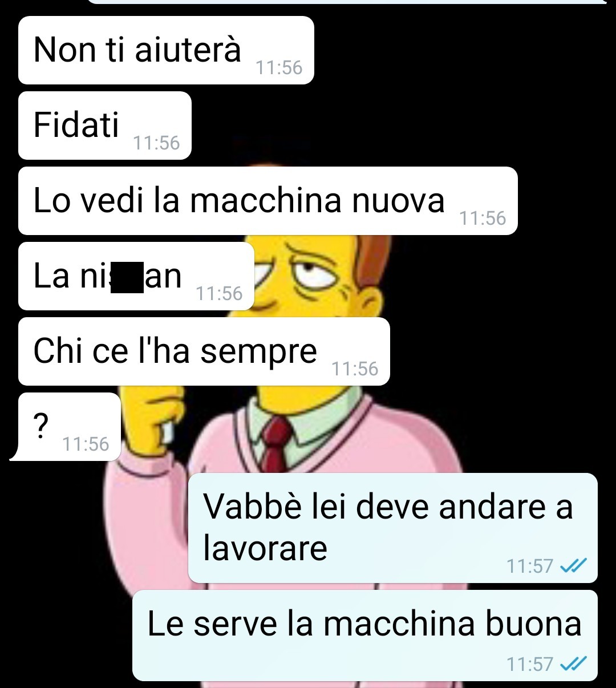Click the red tie on the wallpaper character
616x688 pixels.
276,442
